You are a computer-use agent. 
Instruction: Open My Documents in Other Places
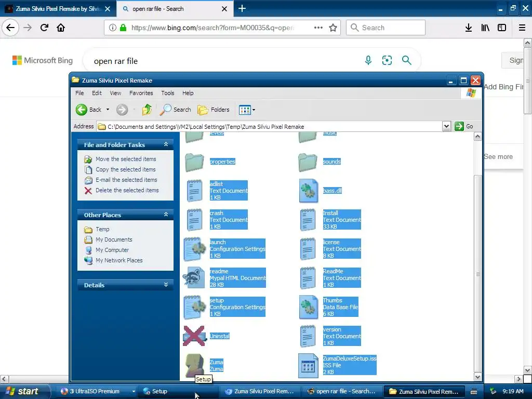pos(114,240)
